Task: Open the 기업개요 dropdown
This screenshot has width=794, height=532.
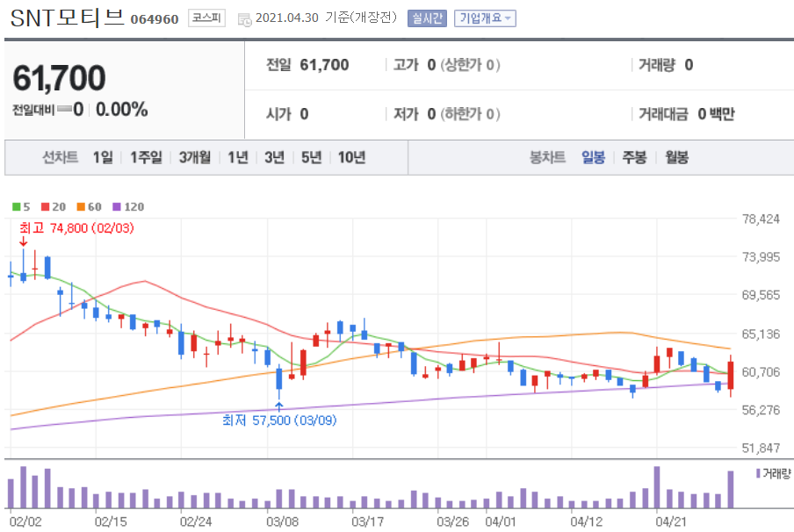Action: coord(485,18)
